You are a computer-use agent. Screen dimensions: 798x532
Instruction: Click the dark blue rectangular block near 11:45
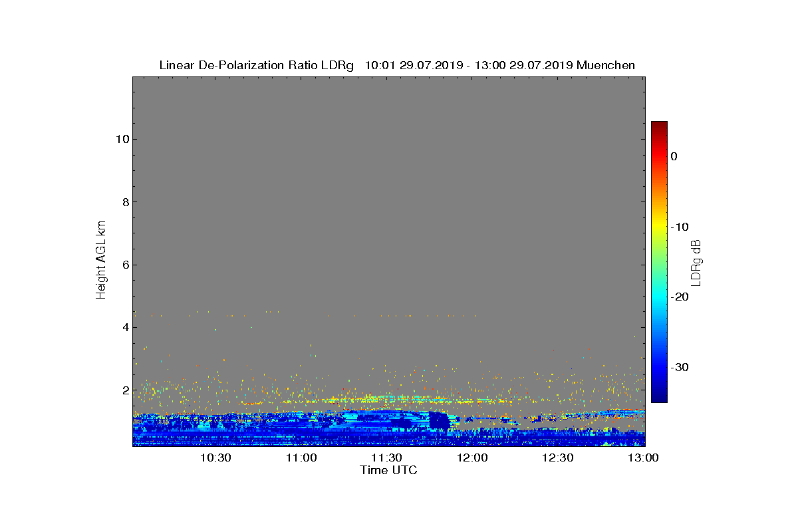438,421
